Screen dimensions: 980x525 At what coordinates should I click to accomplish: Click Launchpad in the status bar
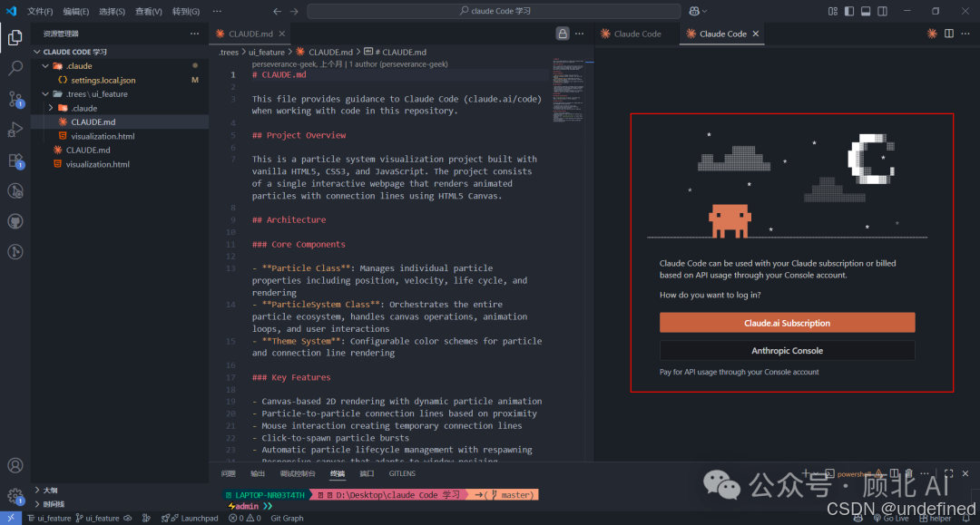click(190, 518)
